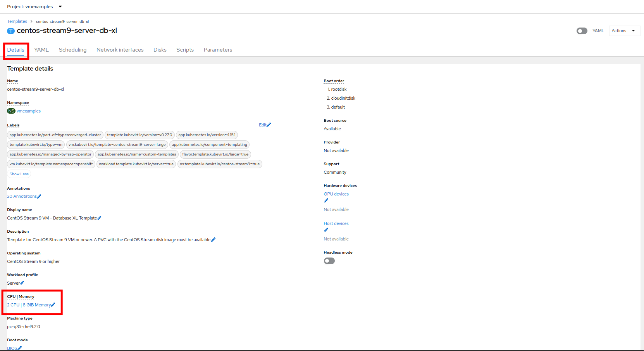Click the Machine type heading

point(20,318)
